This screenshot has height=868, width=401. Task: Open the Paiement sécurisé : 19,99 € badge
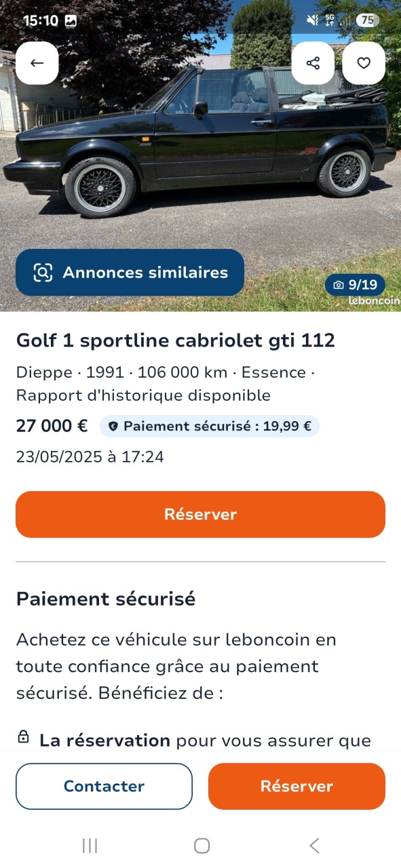pyautogui.click(x=209, y=427)
